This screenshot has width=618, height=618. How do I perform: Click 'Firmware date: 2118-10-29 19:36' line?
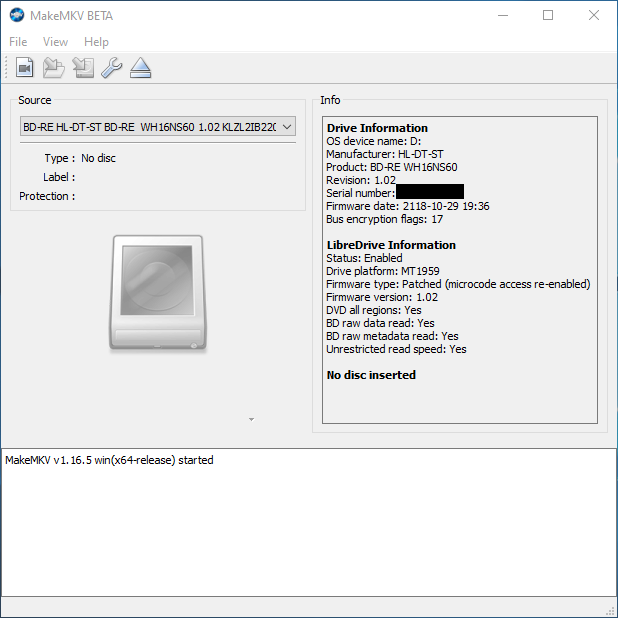[x=408, y=206]
